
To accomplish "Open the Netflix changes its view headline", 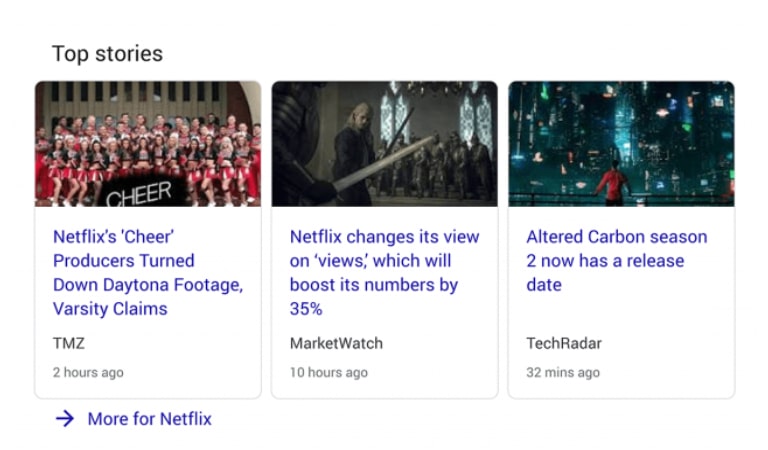I will coord(384,273).
